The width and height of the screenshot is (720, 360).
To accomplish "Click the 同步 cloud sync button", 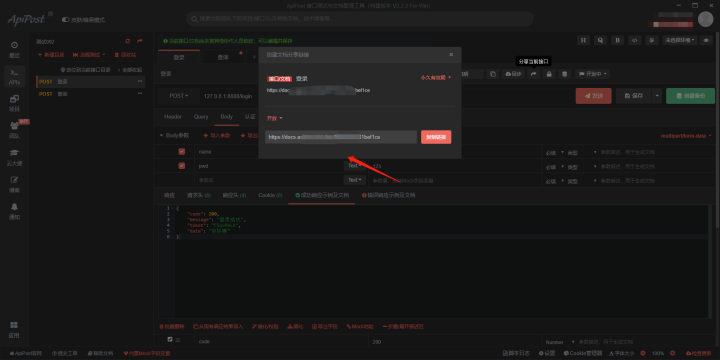I will click(513, 74).
